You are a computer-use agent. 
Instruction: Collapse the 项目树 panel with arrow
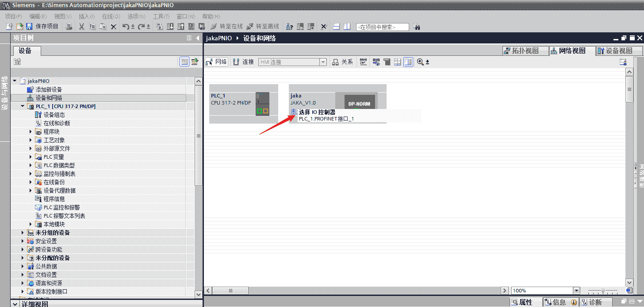pyautogui.click(x=198, y=39)
